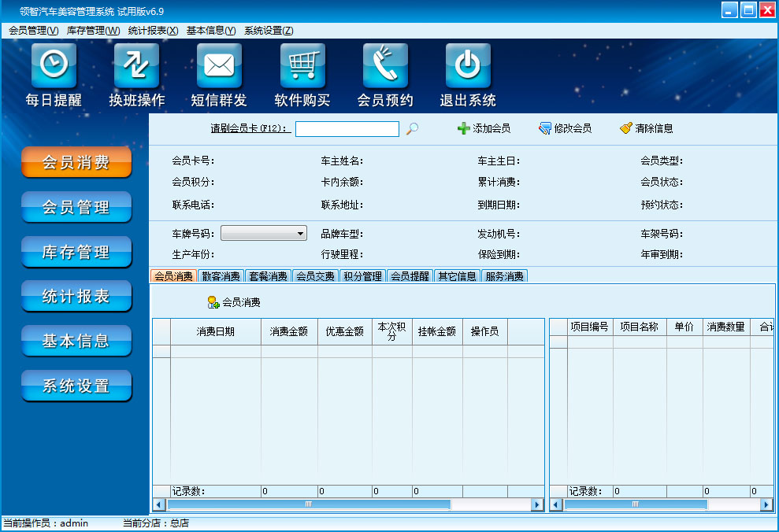This screenshot has height=532, width=779.
Task: Click the 退出系统 power icon
Action: coord(468,65)
